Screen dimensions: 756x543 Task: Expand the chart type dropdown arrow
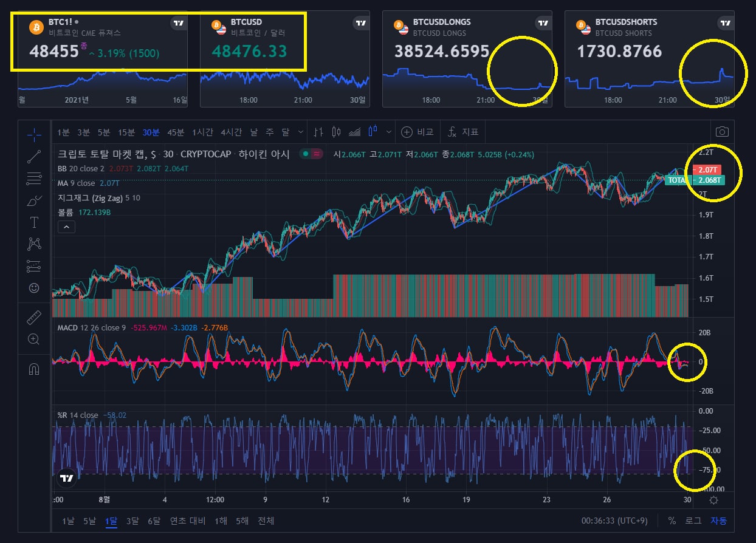[388, 132]
